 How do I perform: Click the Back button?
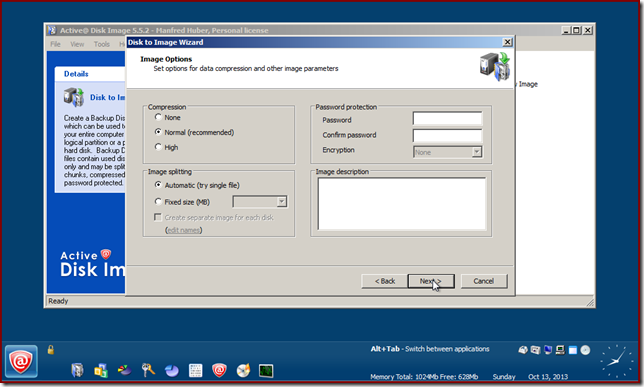(385, 281)
